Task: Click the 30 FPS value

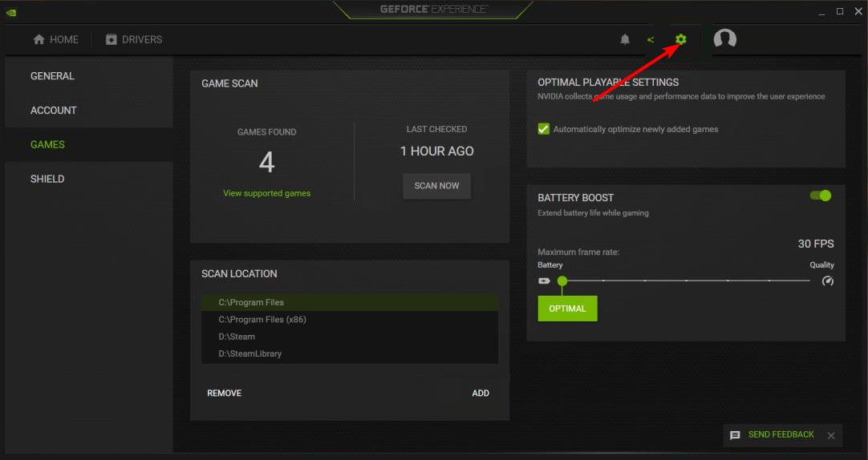Action: pyautogui.click(x=815, y=244)
